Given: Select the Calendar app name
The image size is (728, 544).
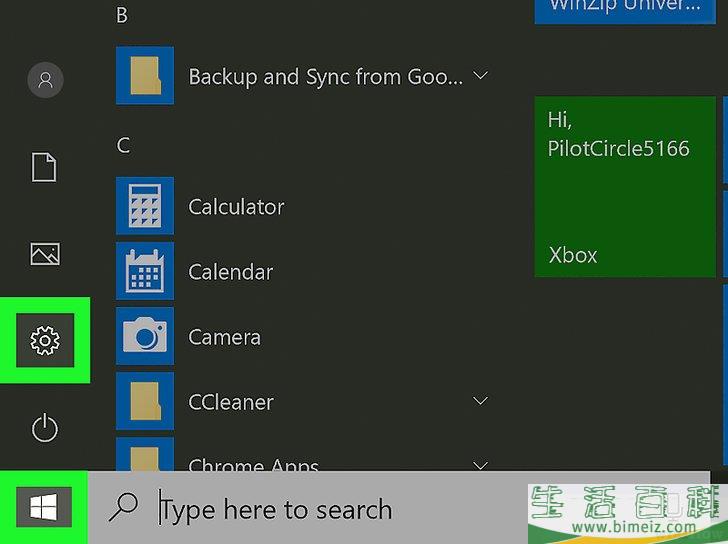Looking at the screenshot, I should [230, 272].
